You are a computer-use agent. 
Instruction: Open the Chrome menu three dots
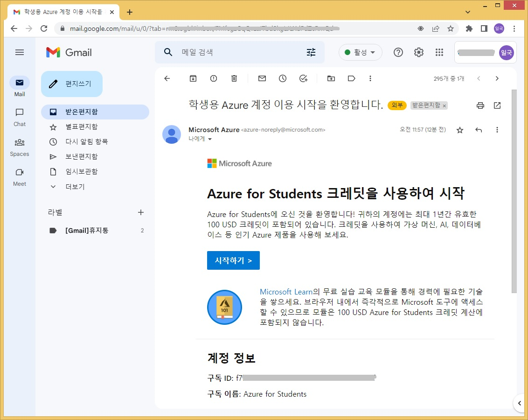(x=514, y=28)
